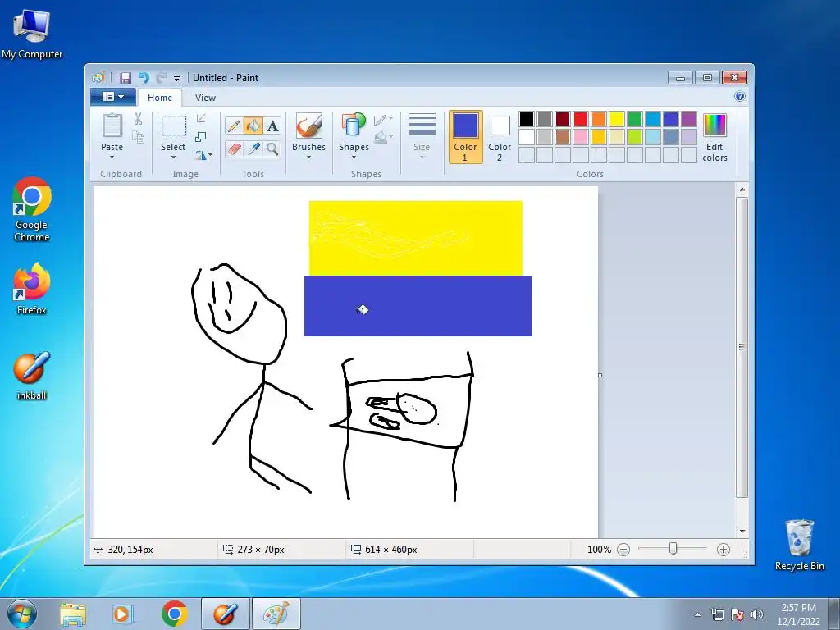This screenshot has height=630, width=840.
Task: Open inkball desktop shortcut
Action: point(32,376)
